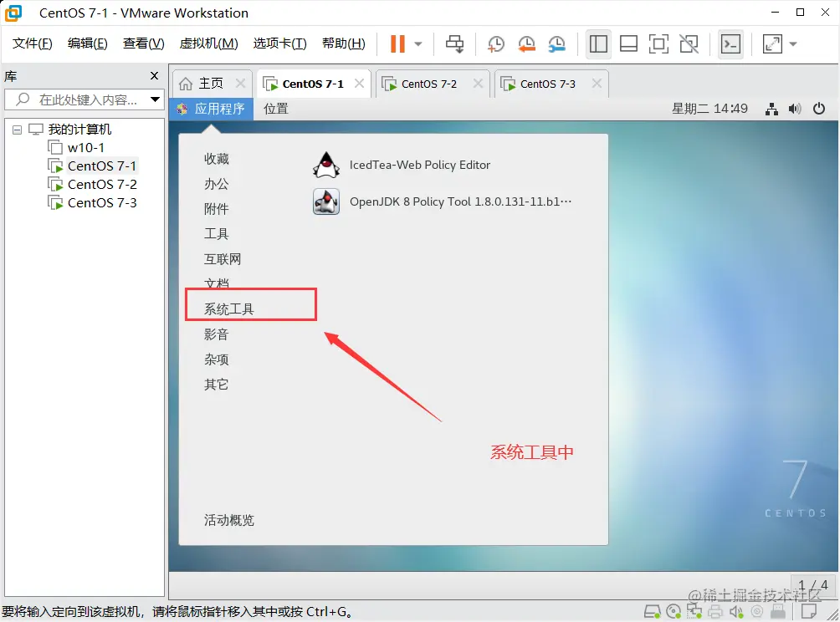This screenshot has height=622, width=840.
Task: Collapse the 我的计算机 tree node
Action: coord(17,130)
